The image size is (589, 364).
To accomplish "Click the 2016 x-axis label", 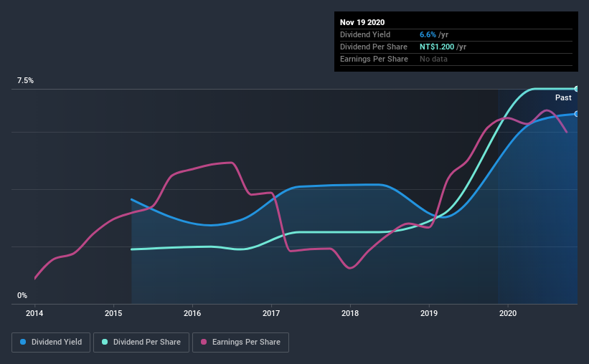I will pyautogui.click(x=192, y=313).
